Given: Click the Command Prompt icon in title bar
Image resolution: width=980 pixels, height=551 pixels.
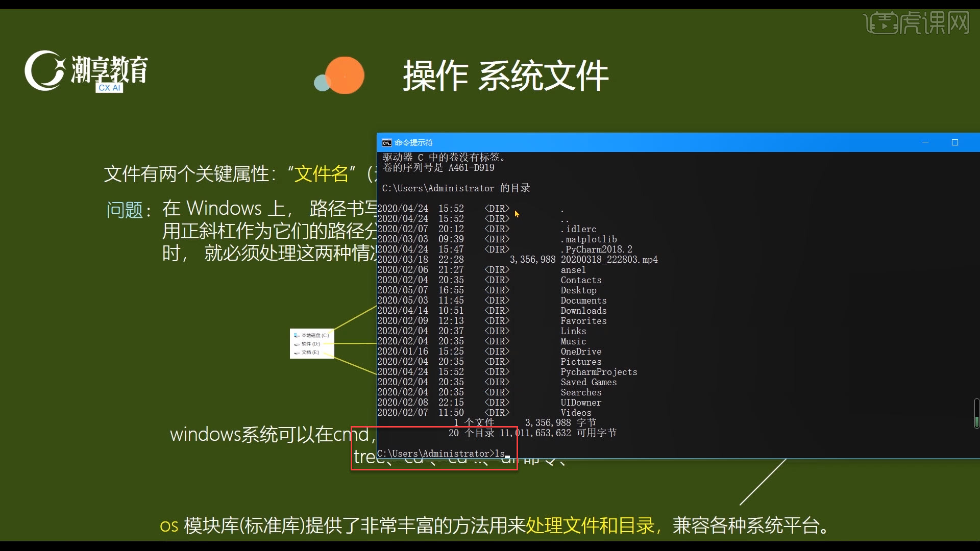Looking at the screenshot, I should 387,143.
